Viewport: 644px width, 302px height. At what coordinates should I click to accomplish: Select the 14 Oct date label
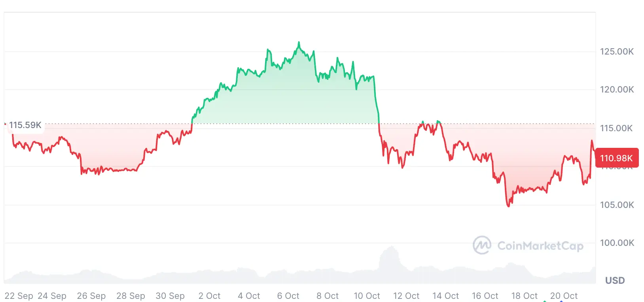point(445,296)
